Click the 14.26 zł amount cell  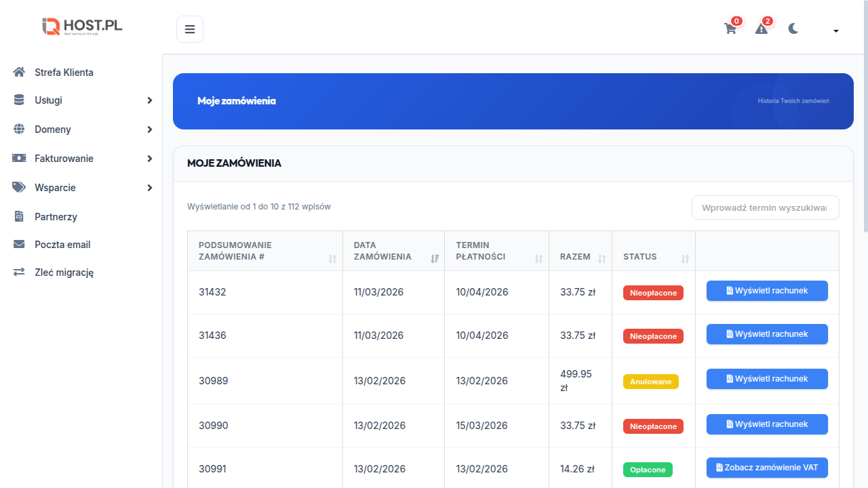[580, 468]
